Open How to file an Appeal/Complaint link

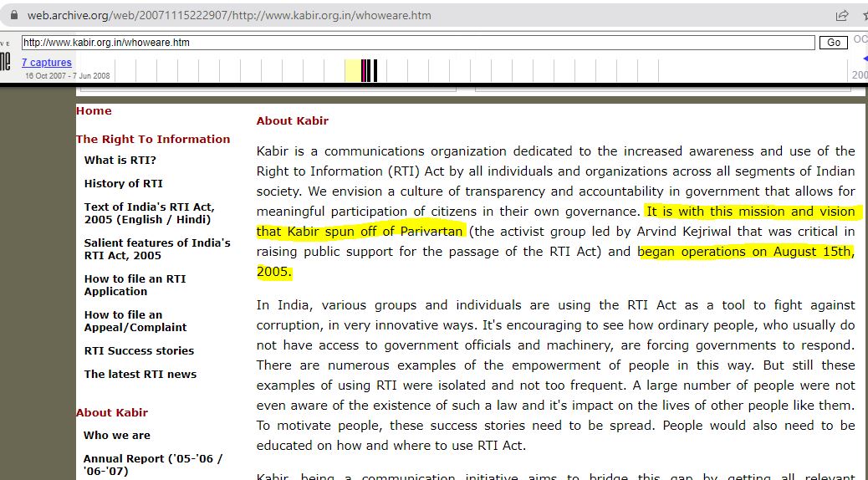[135, 321]
